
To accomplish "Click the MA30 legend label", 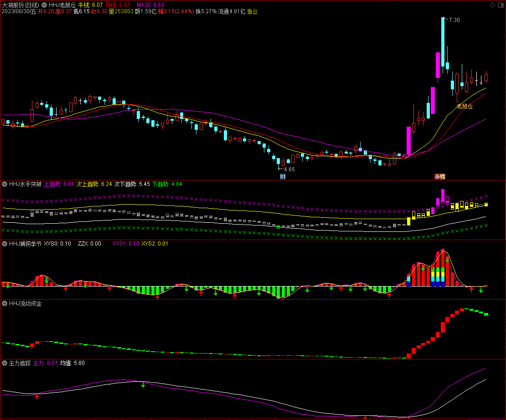I will pos(144,5).
